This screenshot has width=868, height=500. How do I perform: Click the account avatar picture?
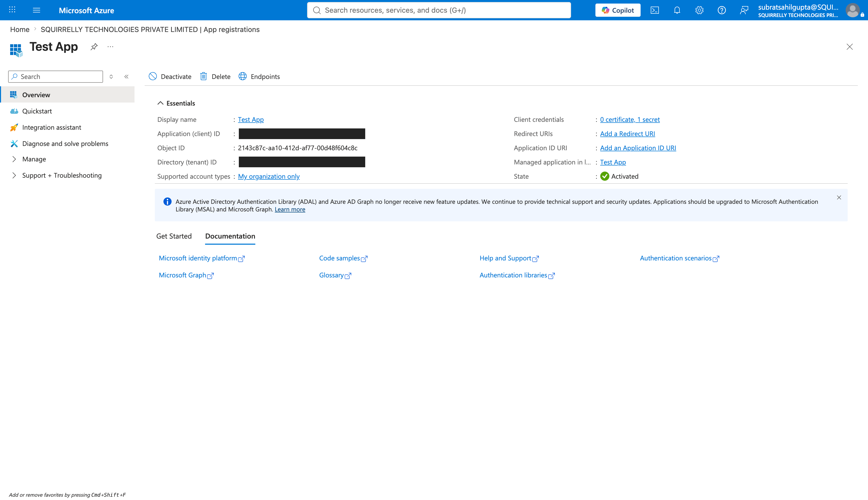coord(853,10)
